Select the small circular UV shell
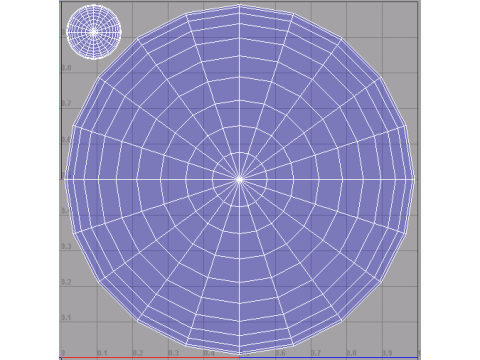This screenshot has width=480, height=360. (94, 32)
